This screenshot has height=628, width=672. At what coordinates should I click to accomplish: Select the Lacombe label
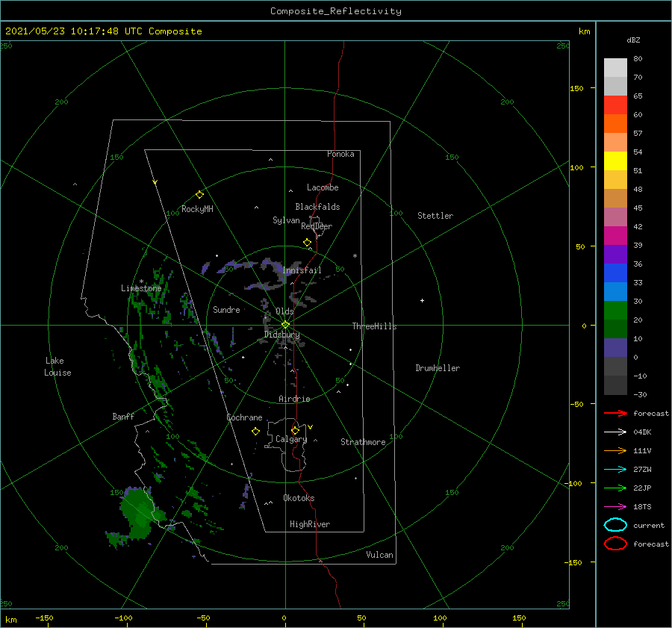coord(323,187)
